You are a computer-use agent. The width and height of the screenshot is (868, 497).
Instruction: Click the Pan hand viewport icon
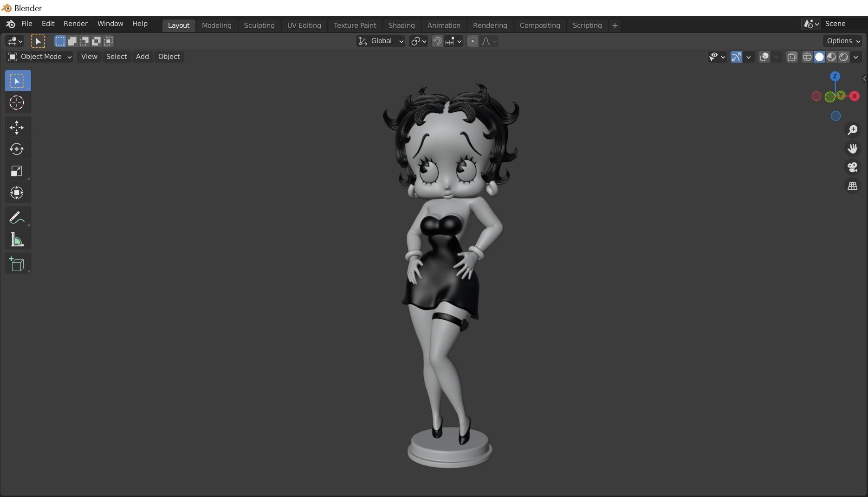coord(852,148)
